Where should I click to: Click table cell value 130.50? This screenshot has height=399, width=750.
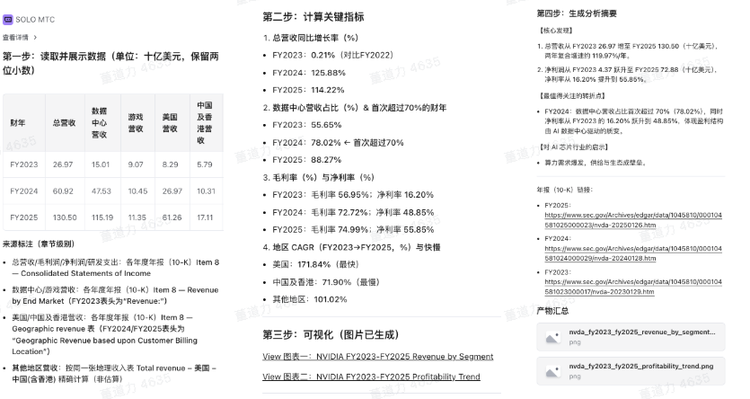tap(65, 217)
